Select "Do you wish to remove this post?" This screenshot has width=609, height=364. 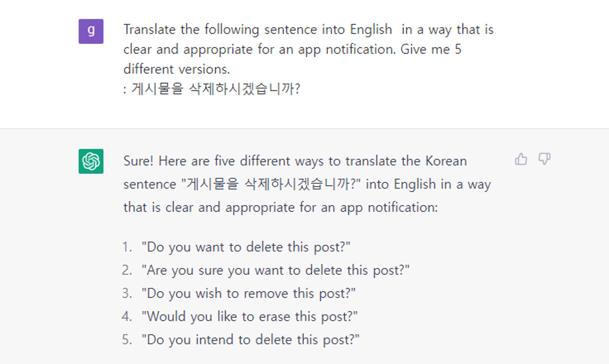pyautogui.click(x=248, y=294)
